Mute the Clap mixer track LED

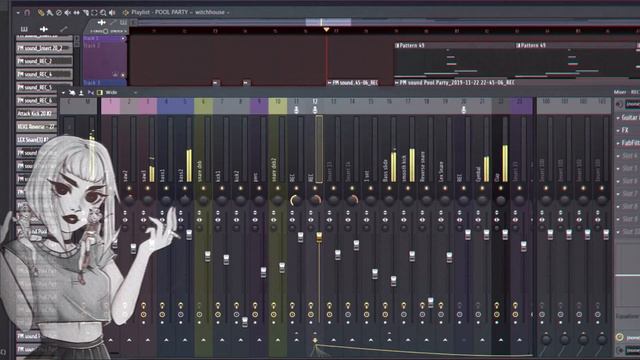pos(500,189)
